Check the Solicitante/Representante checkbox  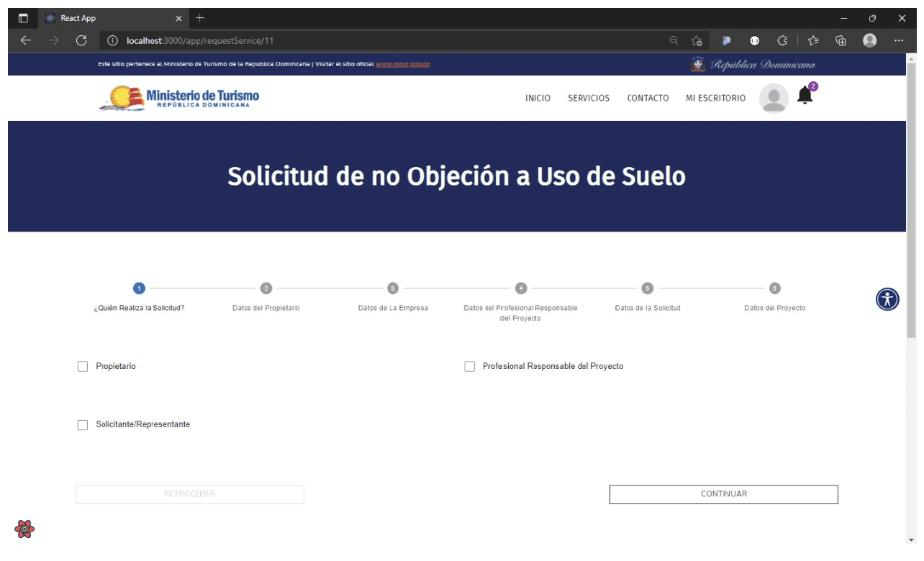pyautogui.click(x=82, y=425)
